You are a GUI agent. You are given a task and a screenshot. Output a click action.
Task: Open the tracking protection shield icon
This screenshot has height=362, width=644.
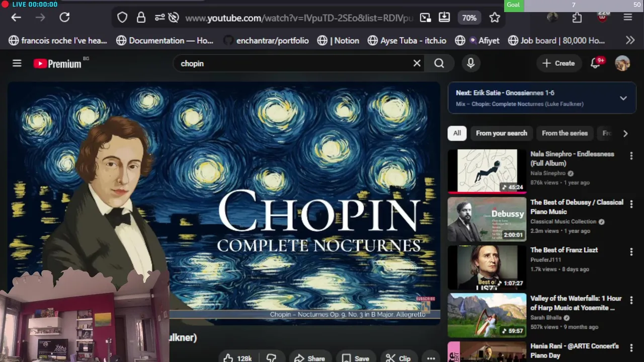pyautogui.click(x=122, y=18)
